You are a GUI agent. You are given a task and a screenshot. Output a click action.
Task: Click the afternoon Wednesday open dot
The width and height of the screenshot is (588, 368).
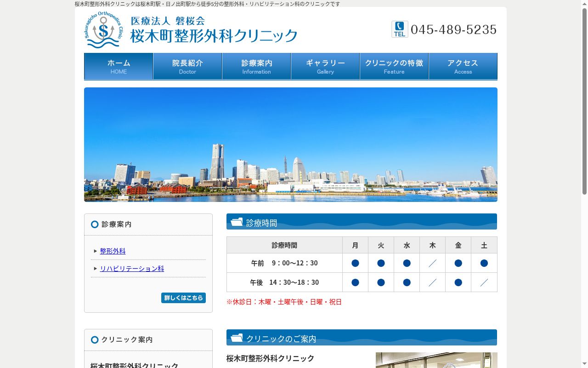407,282
